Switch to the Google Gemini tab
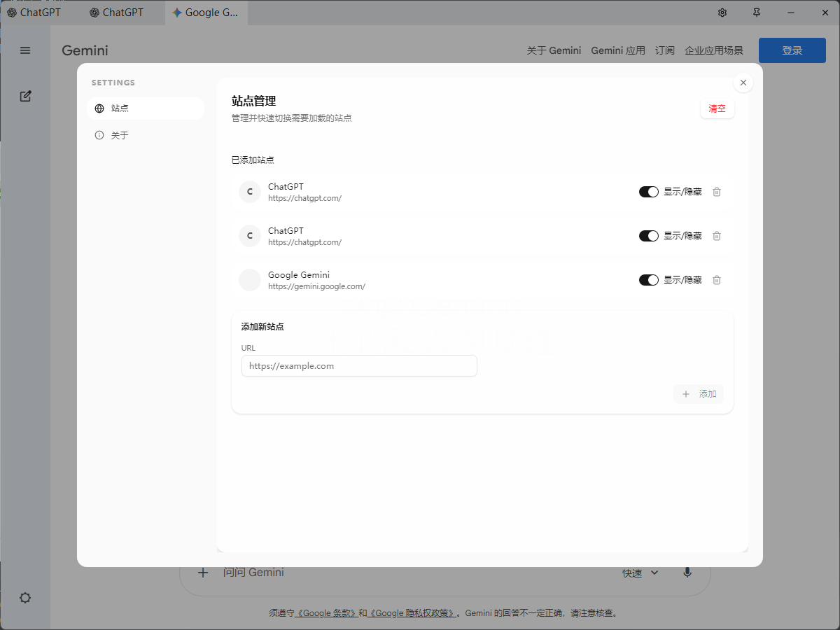 (x=206, y=13)
